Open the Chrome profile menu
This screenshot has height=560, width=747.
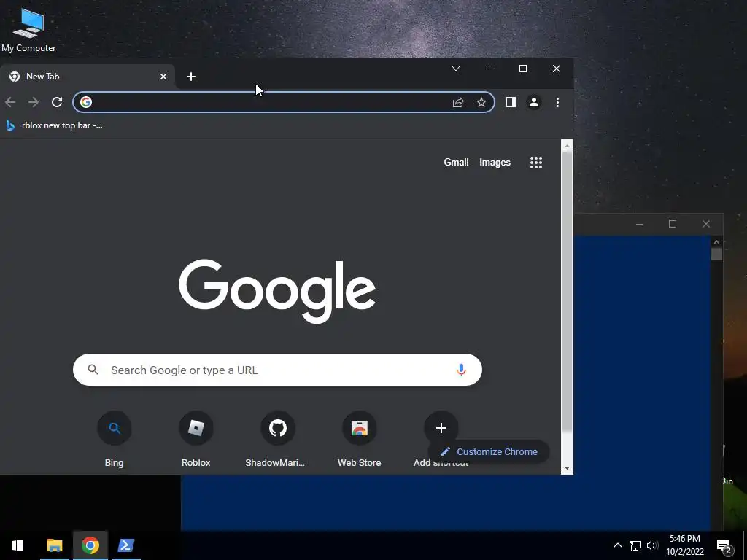click(534, 102)
